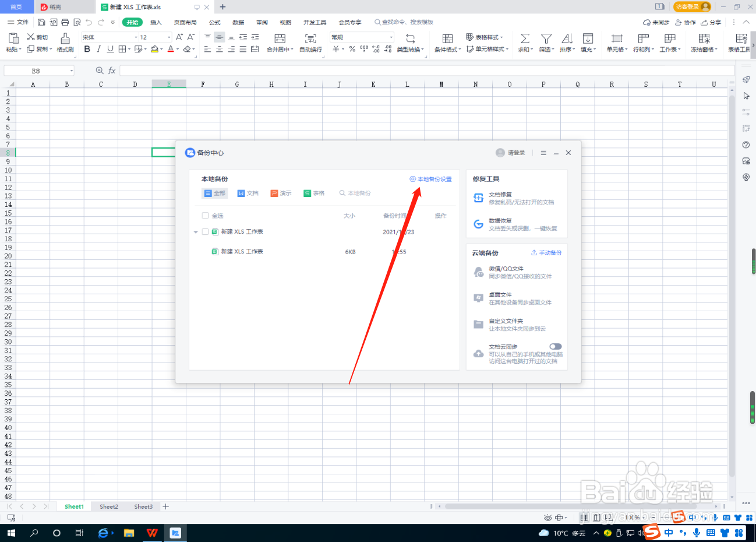Click the Sort (排序) icon
Viewport: 756px width, 542px height.
tap(567, 38)
